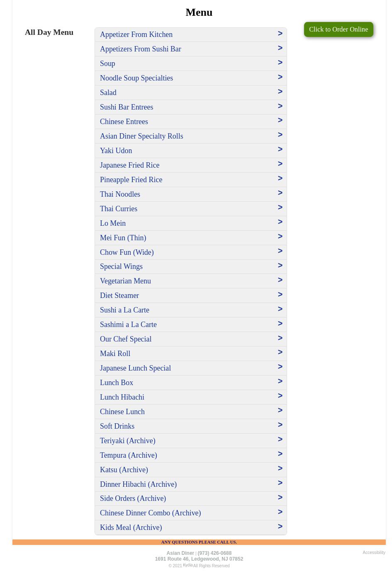392x571 pixels.
Task: Click the arrow beside Appetizers From Sushi Bar
Action: (x=280, y=48)
